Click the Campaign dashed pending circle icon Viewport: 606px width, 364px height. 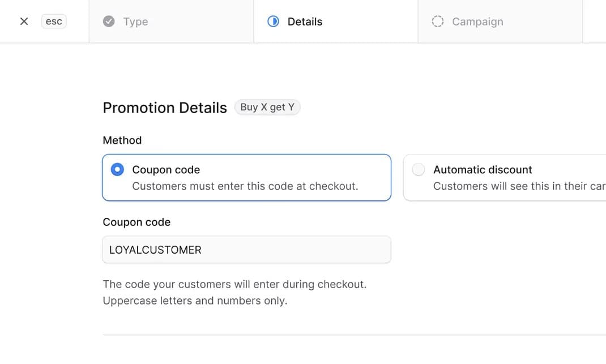[x=437, y=21]
